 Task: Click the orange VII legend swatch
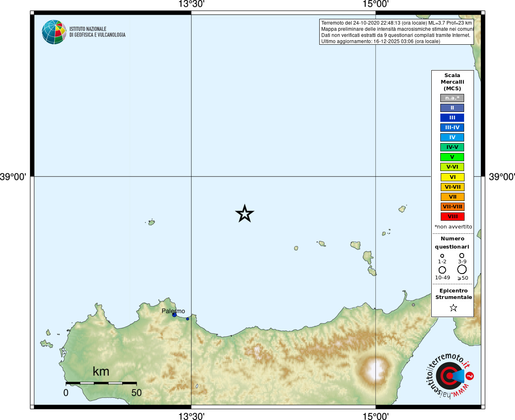[452, 197]
